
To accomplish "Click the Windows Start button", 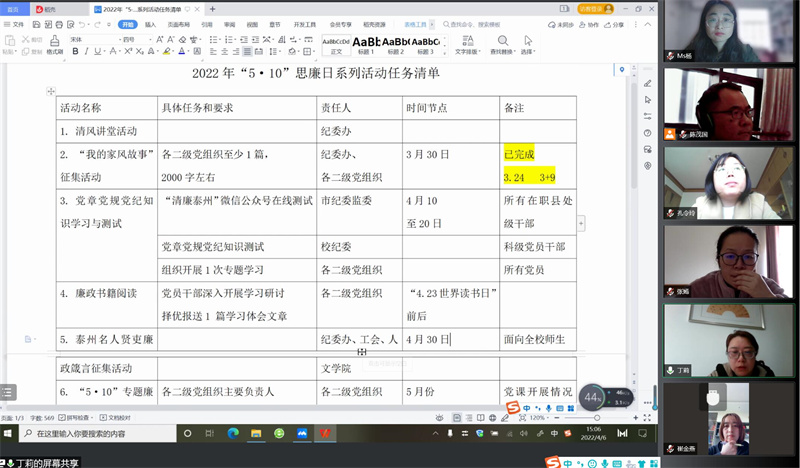I will tap(9, 433).
